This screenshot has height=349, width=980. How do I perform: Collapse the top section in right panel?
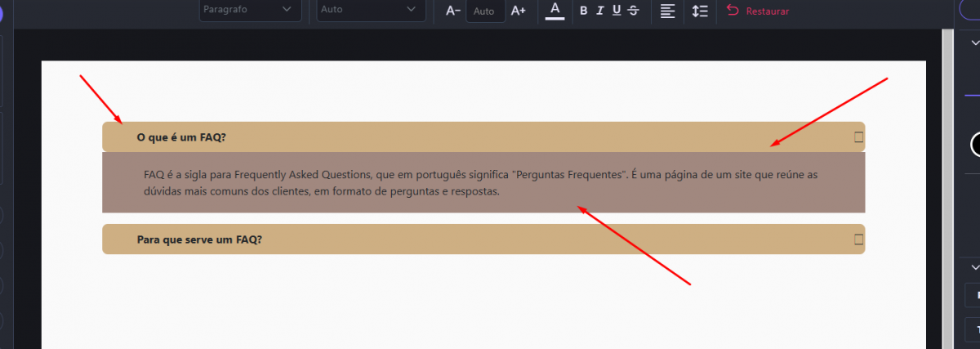tap(973, 43)
